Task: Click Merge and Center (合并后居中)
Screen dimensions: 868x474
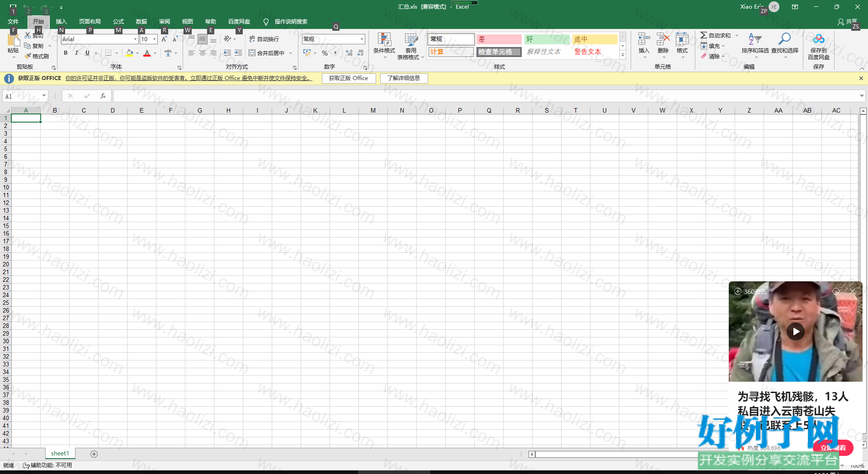Action: [x=267, y=53]
